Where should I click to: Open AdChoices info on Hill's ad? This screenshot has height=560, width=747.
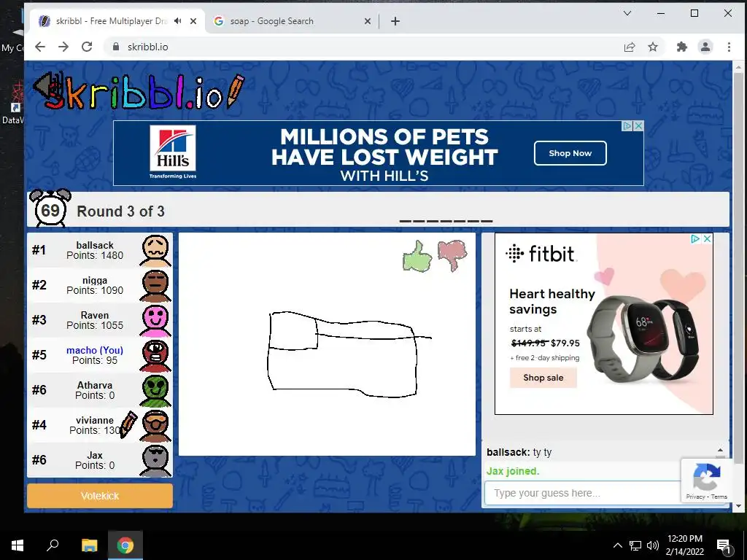(627, 125)
